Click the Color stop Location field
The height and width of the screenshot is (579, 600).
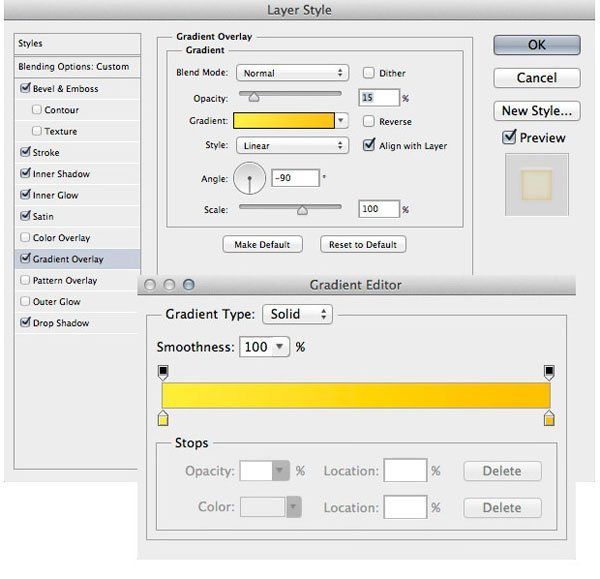pyautogui.click(x=405, y=507)
